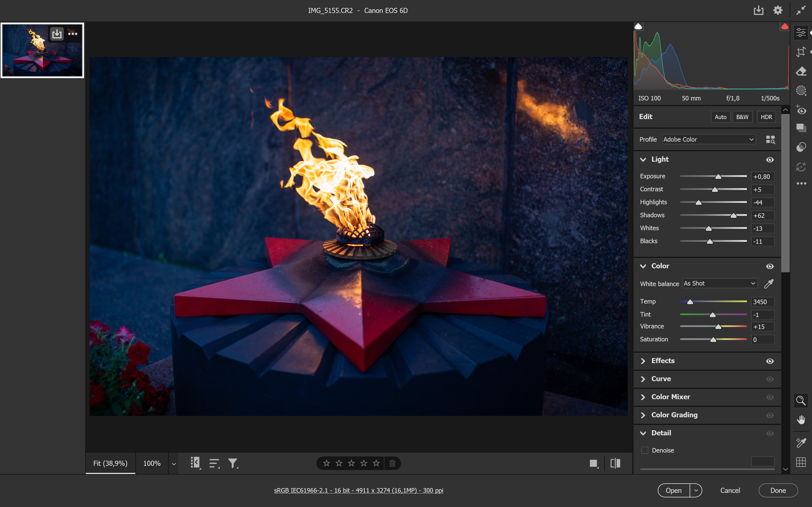
Task: Open workflow options sRGB link
Action: click(358, 490)
